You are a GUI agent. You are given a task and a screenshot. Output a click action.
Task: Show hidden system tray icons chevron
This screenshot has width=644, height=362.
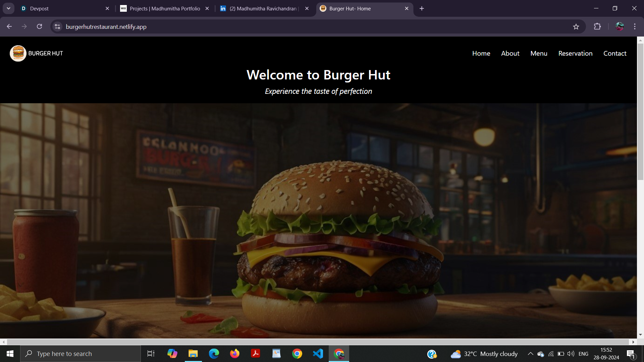(530, 354)
